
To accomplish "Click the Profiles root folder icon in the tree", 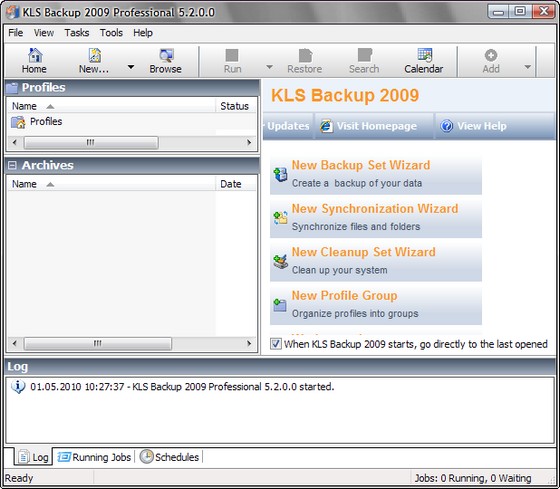I will point(18,122).
